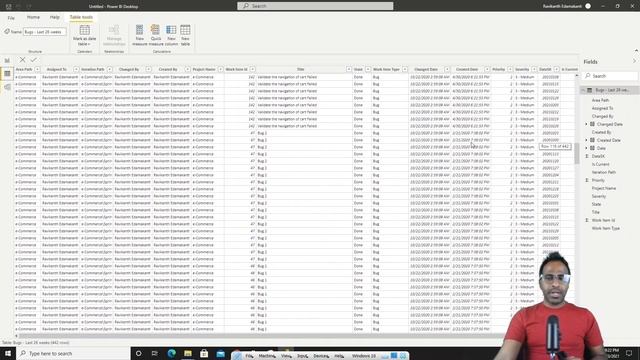
Task: Expand the Date field hierarchy
Action: 587,148
